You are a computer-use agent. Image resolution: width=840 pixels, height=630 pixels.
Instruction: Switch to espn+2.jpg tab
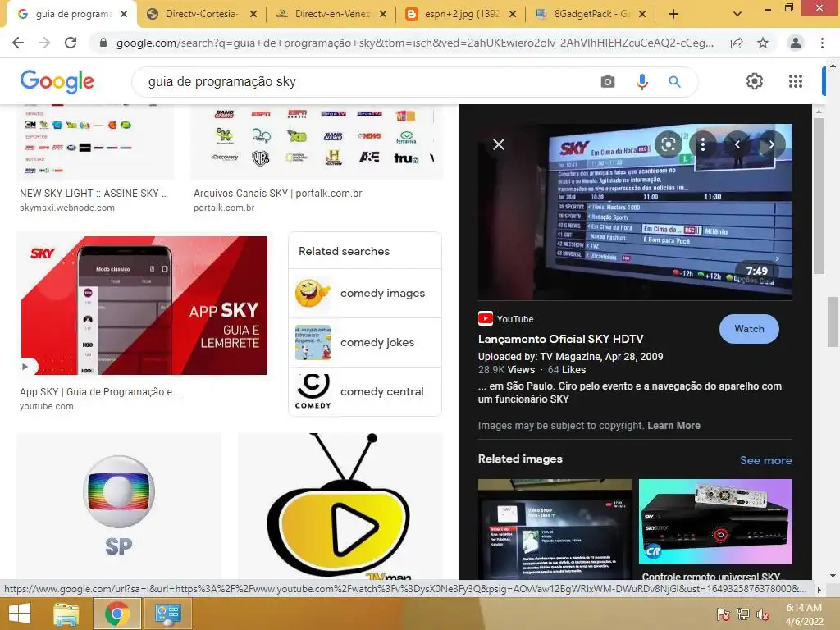point(461,14)
